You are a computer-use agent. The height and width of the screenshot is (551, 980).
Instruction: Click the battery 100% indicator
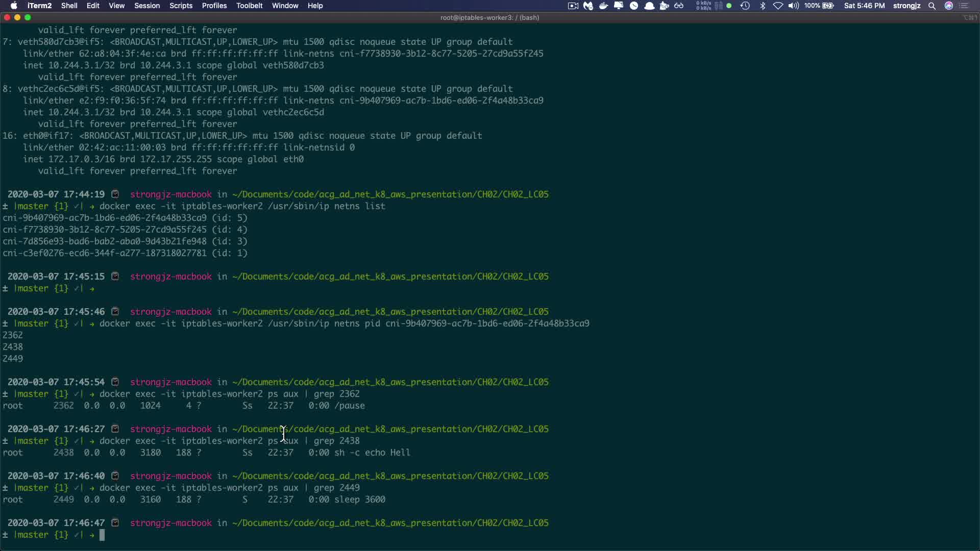819,6
